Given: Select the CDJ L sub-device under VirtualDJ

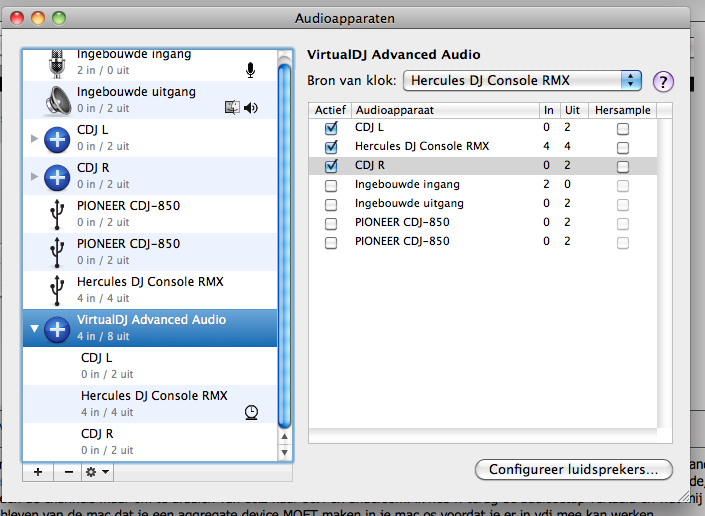Looking at the screenshot, I should (x=150, y=366).
